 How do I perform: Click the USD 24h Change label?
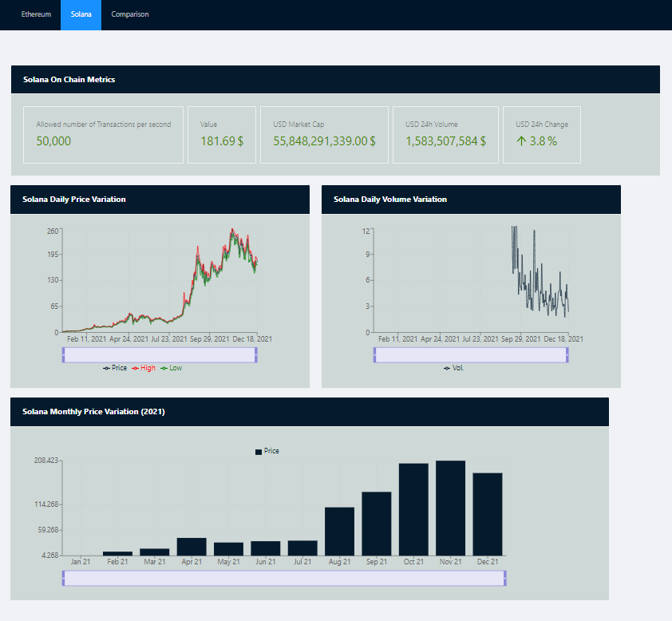point(542,125)
